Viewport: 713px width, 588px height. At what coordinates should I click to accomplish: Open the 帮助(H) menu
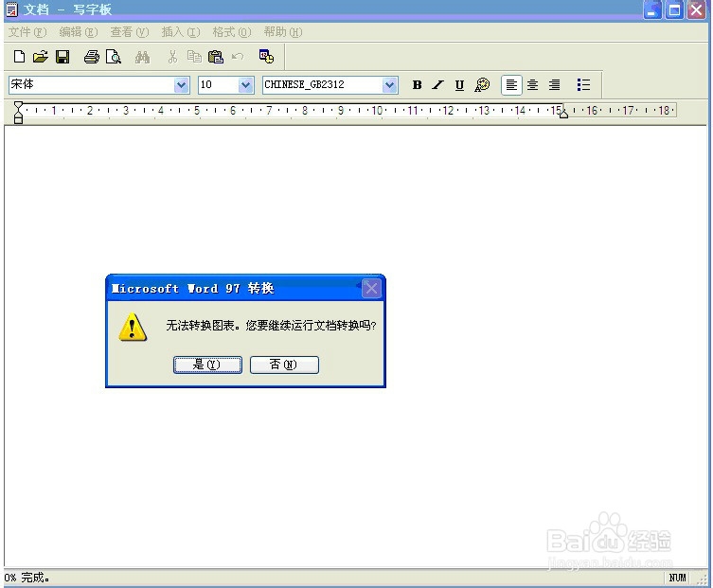click(x=283, y=32)
